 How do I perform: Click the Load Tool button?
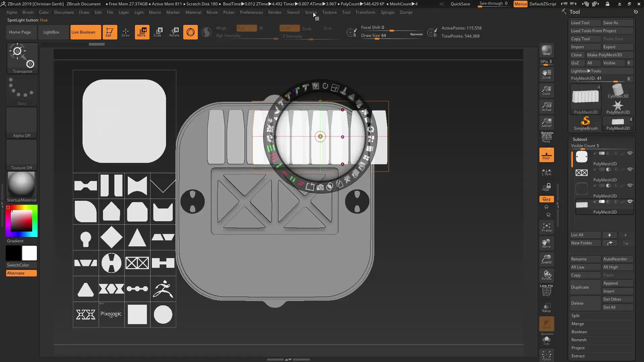coord(585,23)
